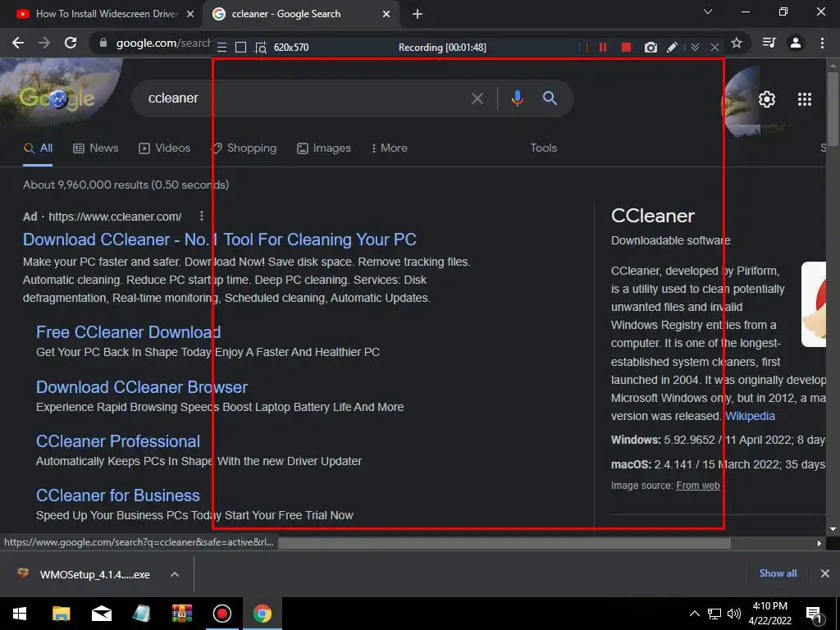Start voice search with the microphone
Viewport: 840px width, 630px height.
click(517, 98)
